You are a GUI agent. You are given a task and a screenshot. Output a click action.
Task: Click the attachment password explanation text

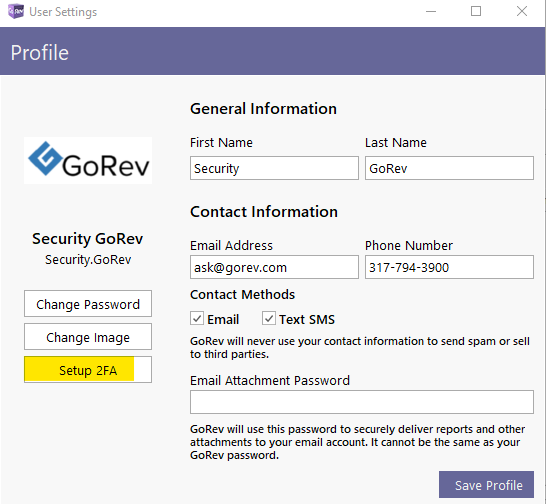point(358,442)
